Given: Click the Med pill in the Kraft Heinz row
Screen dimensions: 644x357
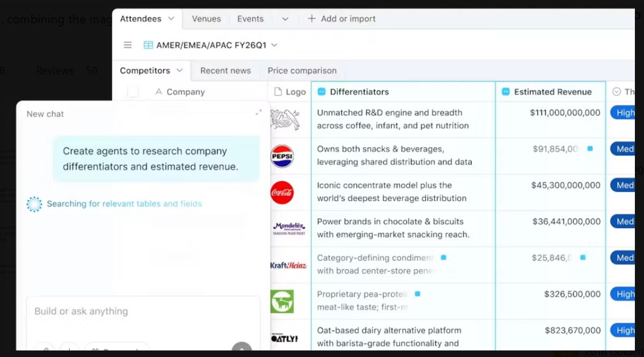Looking at the screenshot, I should pyautogui.click(x=623, y=258).
